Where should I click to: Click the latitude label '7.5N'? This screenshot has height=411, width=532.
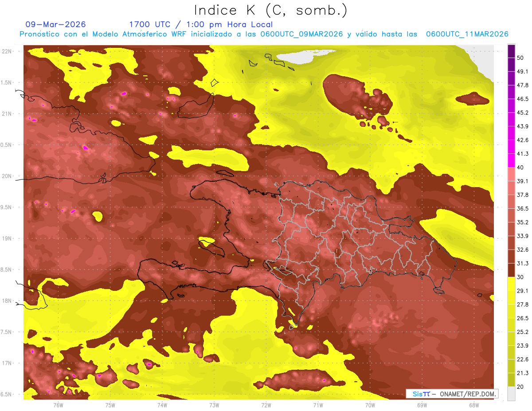click(x=7, y=332)
